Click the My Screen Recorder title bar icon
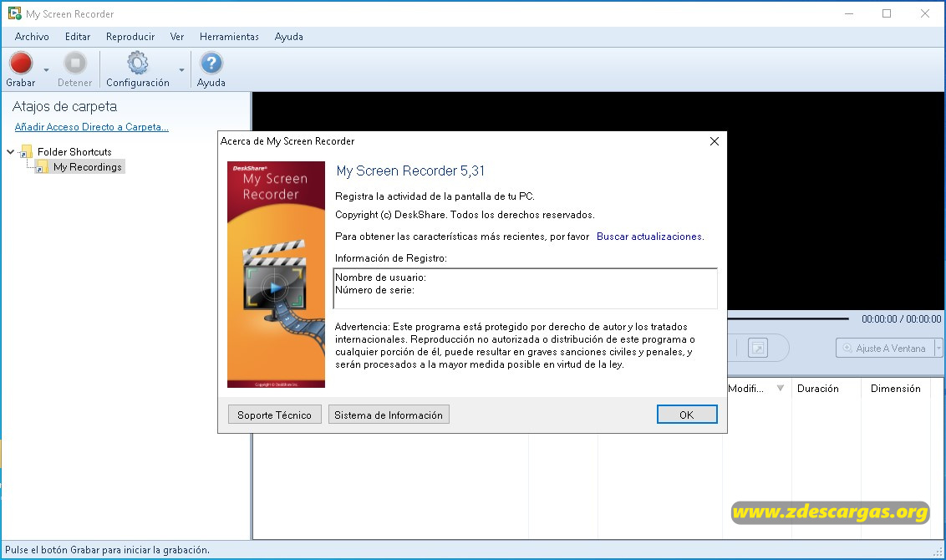 pyautogui.click(x=14, y=13)
